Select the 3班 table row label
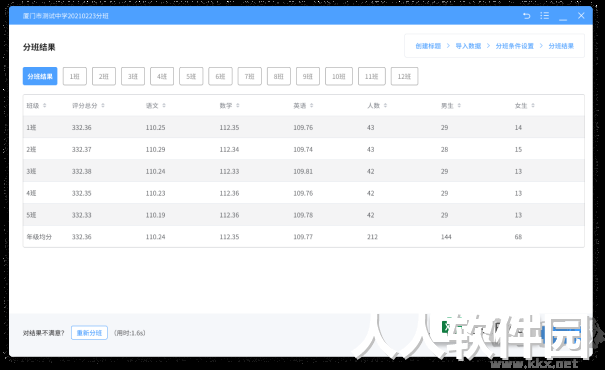 [31, 171]
